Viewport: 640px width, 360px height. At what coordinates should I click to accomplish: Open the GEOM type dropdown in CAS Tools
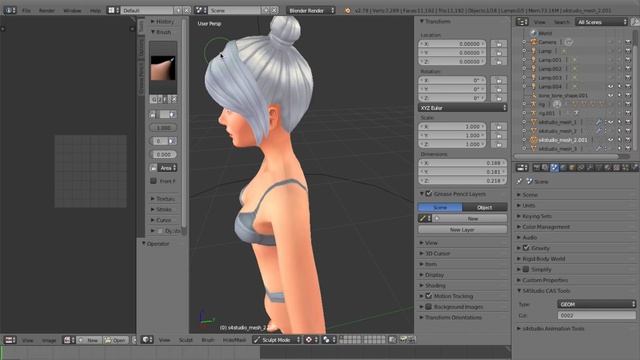pyautogui.click(x=596, y=304)
